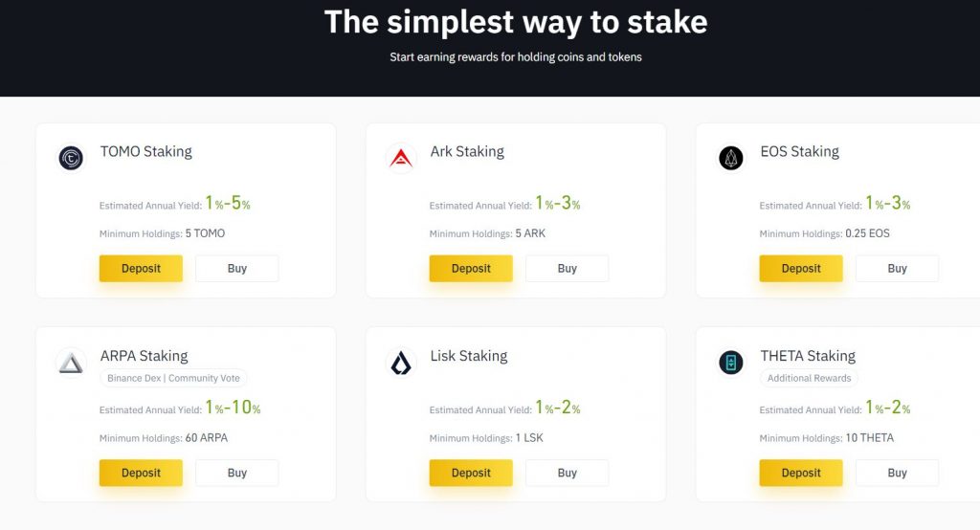980x530 pixels.
Task: Click the EOS coin logo icon
Action: 730,158
